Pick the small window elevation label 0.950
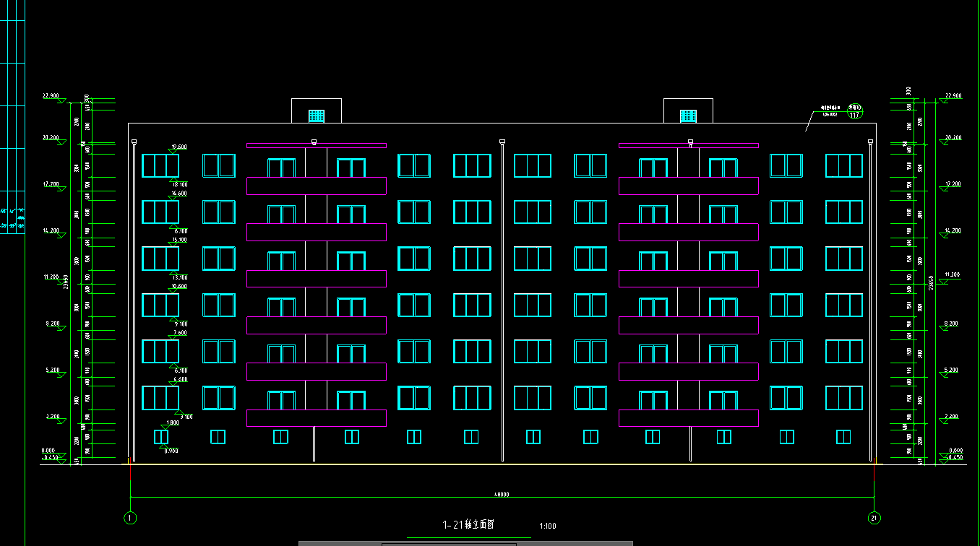 click(x=171, y=451)
